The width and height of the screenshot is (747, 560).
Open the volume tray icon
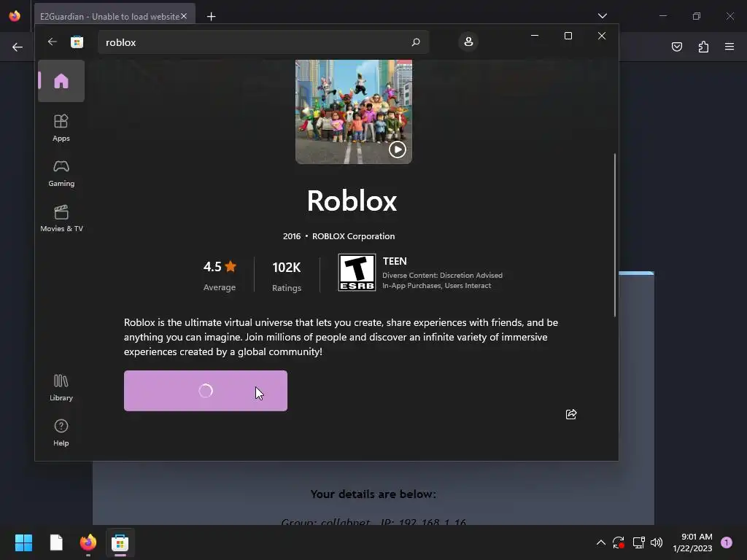point(657,542)
